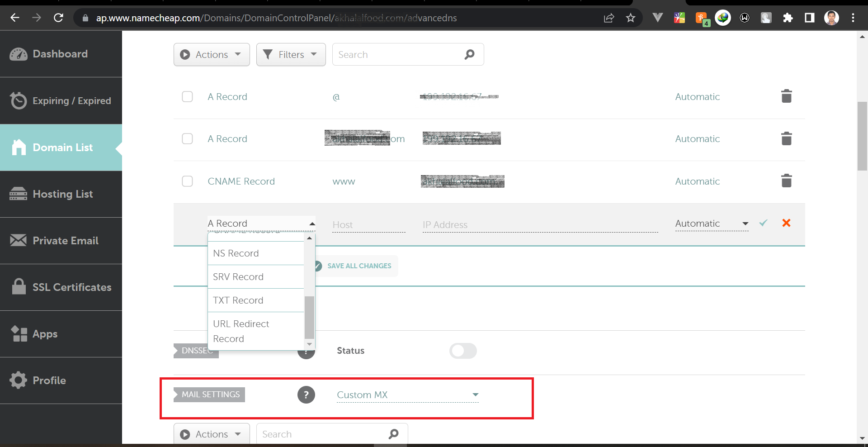Select checkbox for the CNAME Record
868x447 pixels.
point(187,181)
